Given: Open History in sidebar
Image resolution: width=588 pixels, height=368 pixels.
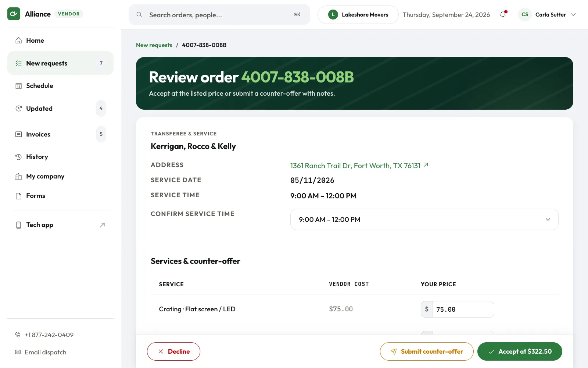Looking at the screenshot, I should point(61,157).
